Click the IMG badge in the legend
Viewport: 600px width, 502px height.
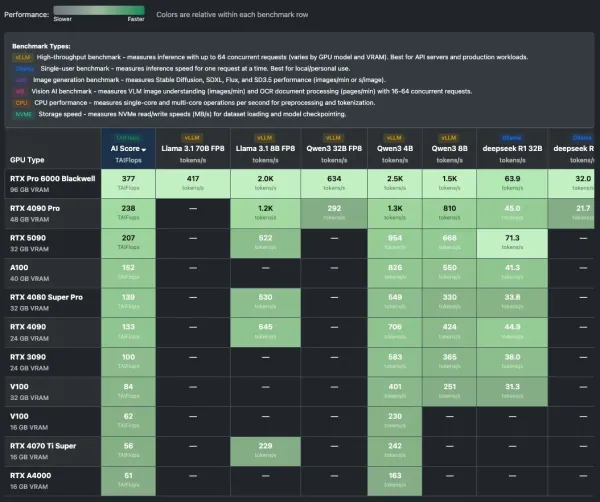click(21, 81)
